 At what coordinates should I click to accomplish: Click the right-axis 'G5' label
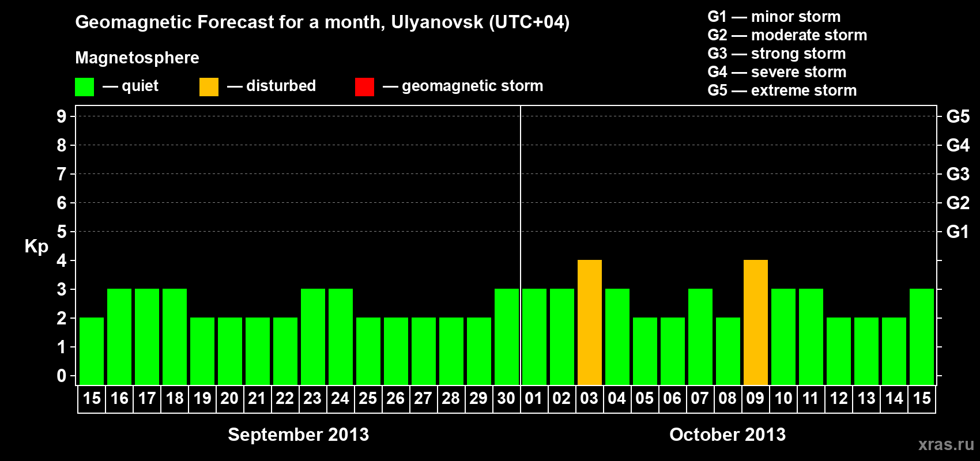tap(958, 116)
